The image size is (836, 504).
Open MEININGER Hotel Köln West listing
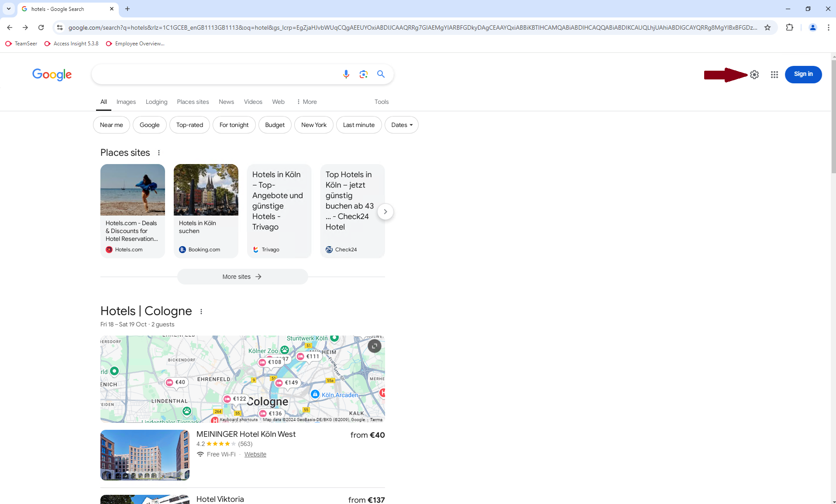coord(246,434)
